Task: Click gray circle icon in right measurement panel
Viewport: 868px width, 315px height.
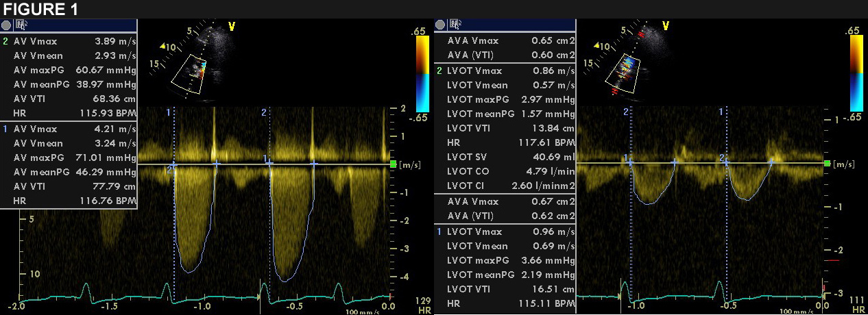Action: point(442,25)
